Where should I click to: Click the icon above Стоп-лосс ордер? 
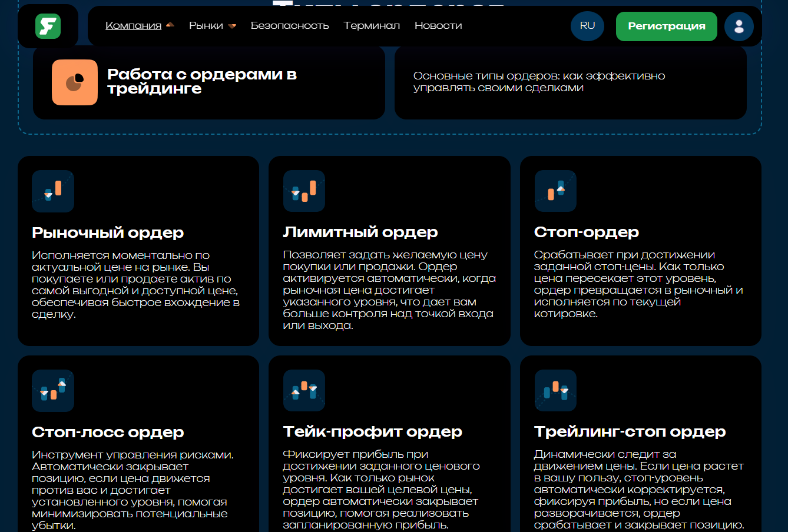pos(52,390)
